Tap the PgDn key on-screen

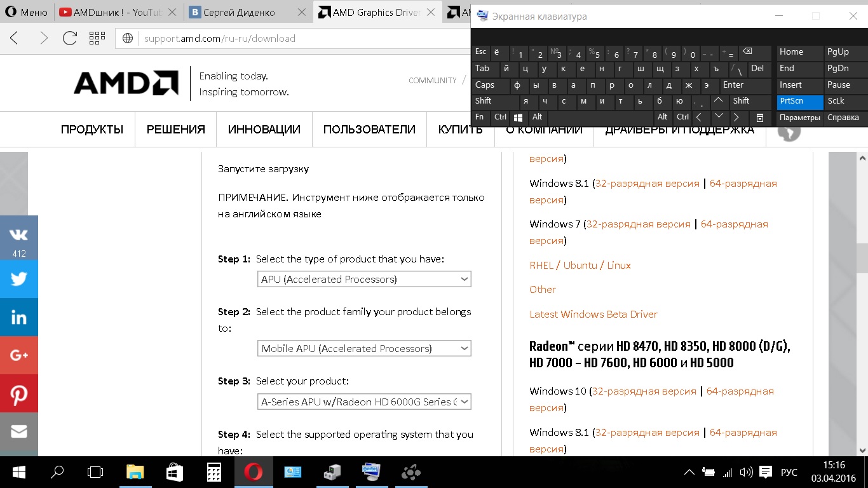(x=844, y=69)
